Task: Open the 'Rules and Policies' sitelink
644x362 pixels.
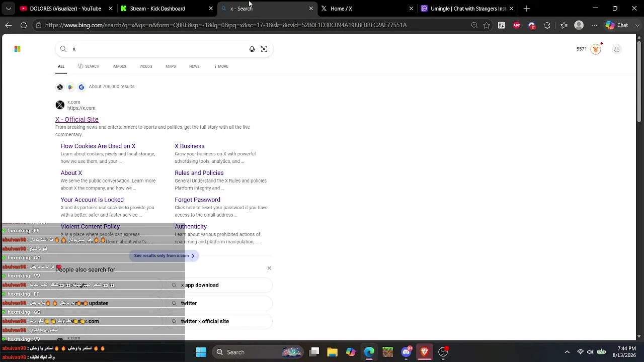Action: (x=199, y=172)
